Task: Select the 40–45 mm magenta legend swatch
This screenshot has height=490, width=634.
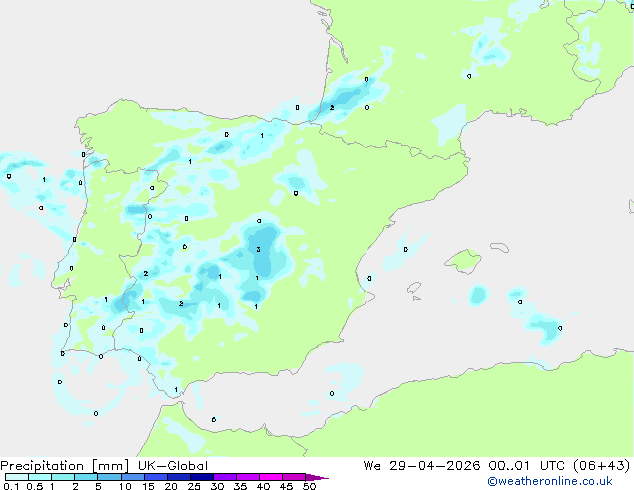Action: pos(271,477)
